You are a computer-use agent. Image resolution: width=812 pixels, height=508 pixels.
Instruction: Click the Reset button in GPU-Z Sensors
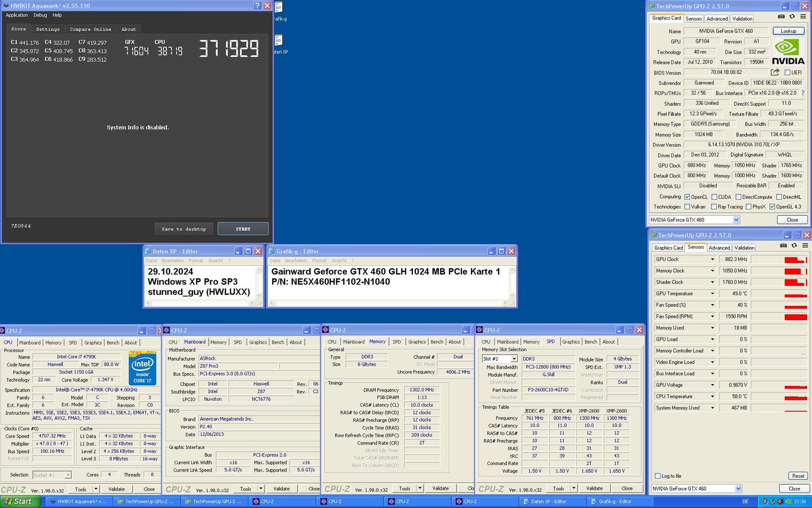[x=798, y=476]
